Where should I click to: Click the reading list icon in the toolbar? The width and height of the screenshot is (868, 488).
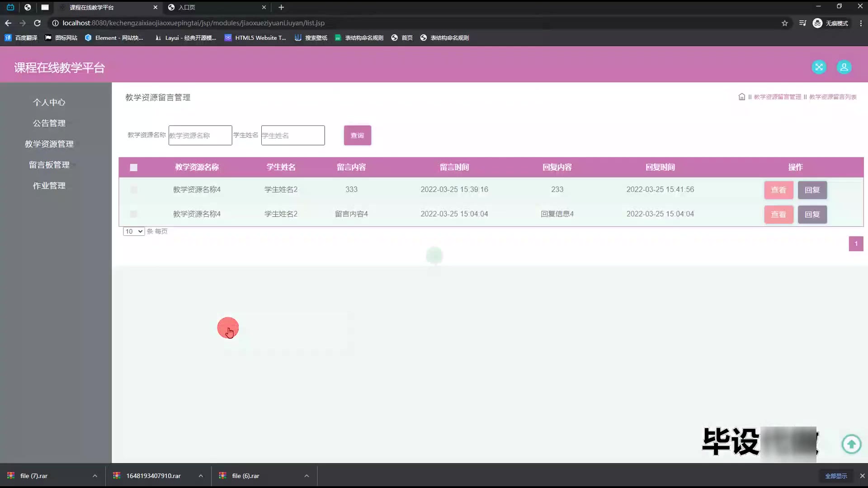[802, 23]
